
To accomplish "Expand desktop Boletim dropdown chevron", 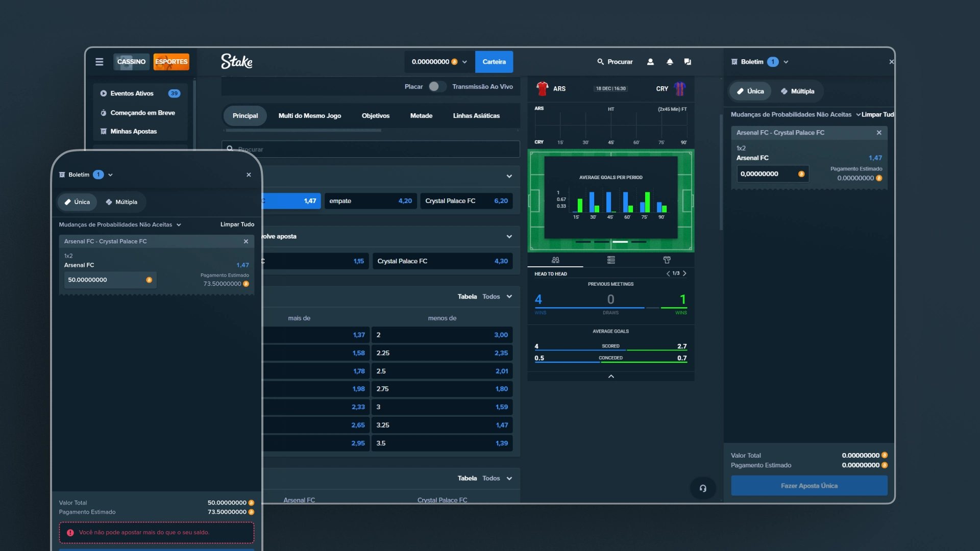I will pos(786,62).
